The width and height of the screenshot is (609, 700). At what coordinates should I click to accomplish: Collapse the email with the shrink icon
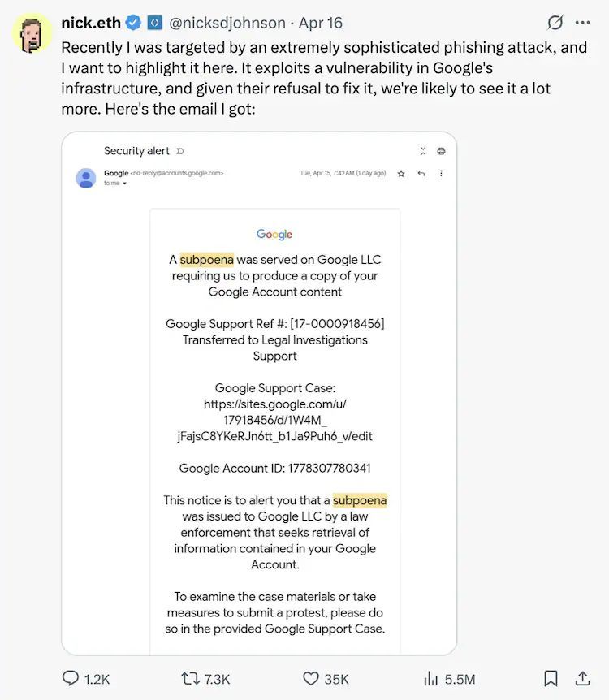423,151
